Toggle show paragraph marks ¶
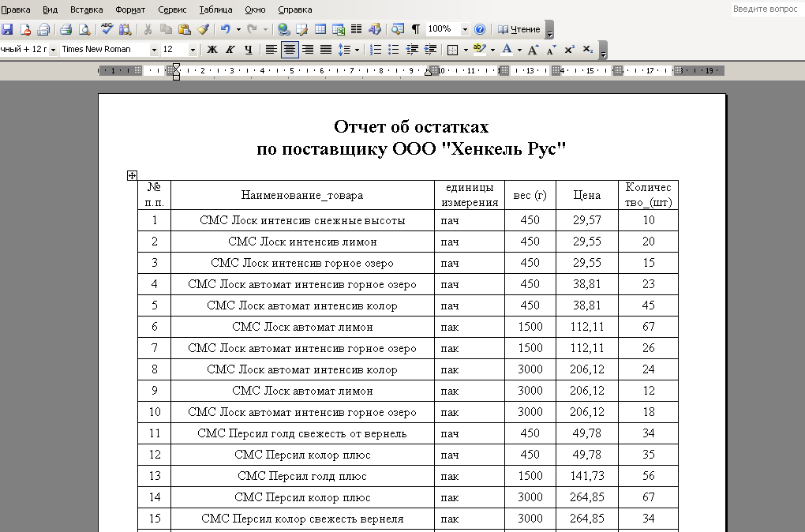The width and height of the screenshot is (805, 532). tap(416, 29)
